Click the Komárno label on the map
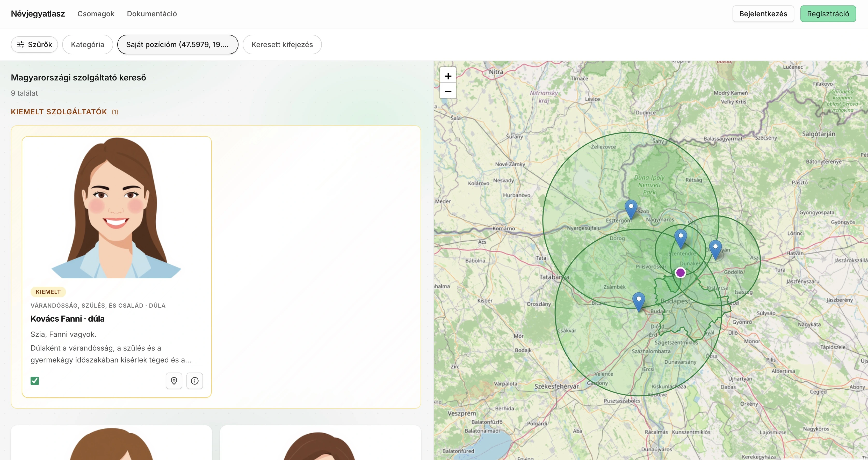 tap(504, 228)
